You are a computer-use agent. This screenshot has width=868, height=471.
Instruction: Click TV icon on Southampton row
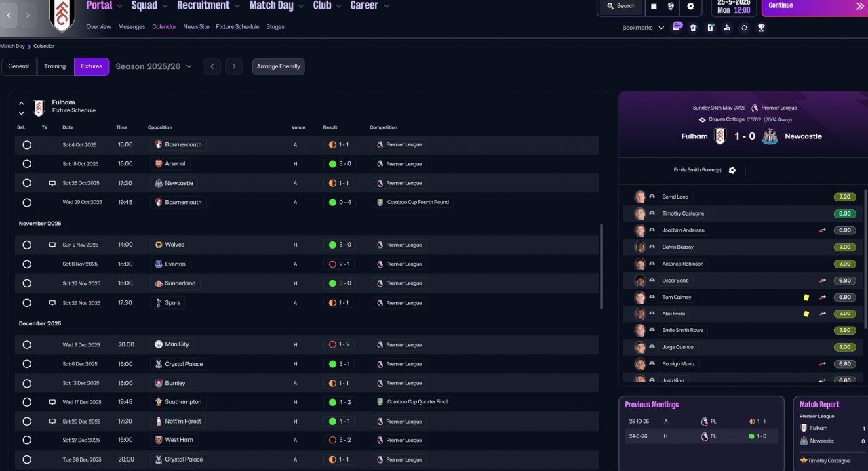(x=52, y=402)
